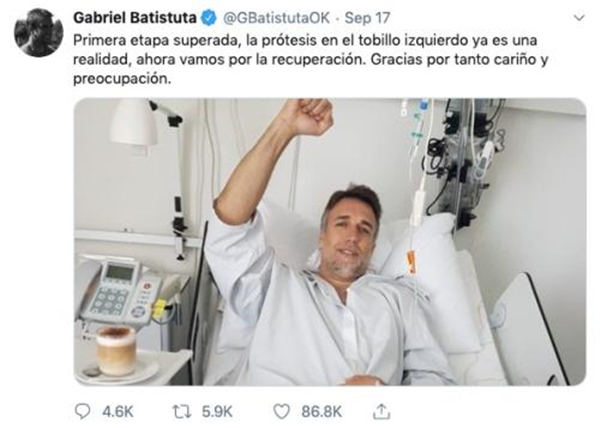
Task: Visit the @GBatistutaOK handle link
Action: pyautogui.click(x=276, y=18)
